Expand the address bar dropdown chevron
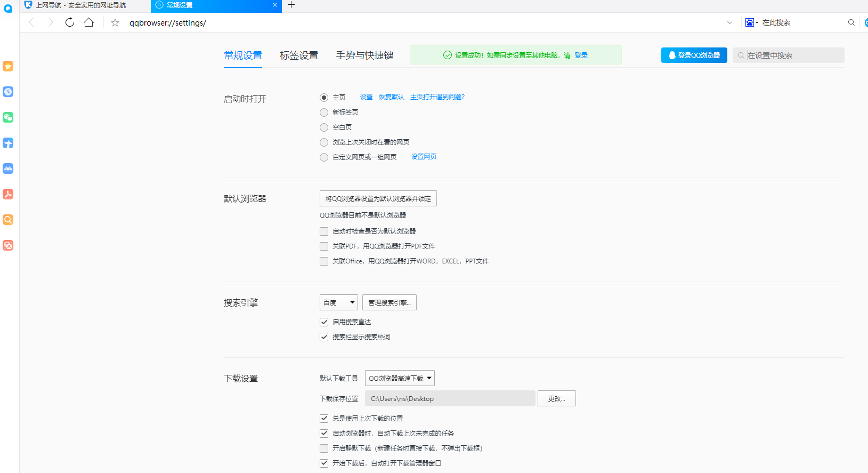 coord(729,22)
